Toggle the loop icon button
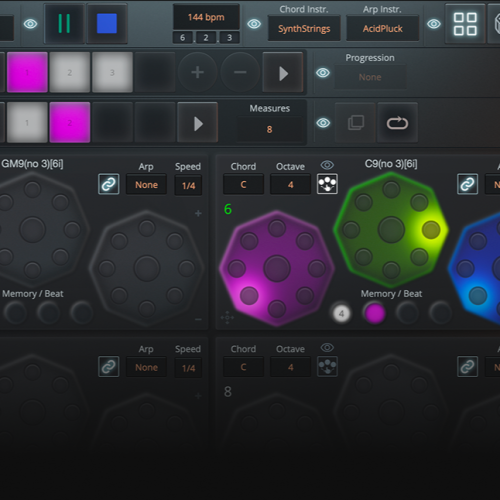This screenshot has height=500, width=500. [x=397, y=123]
